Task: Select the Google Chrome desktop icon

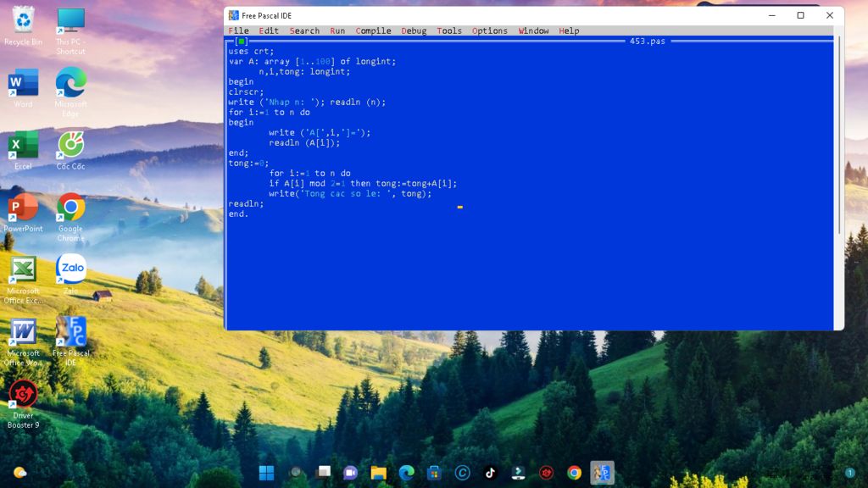Action: 71,218
